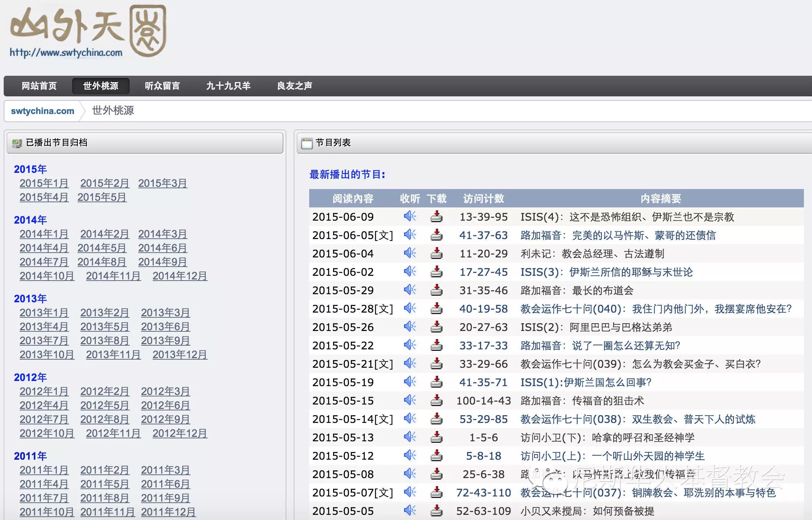Image resolution: width=812 pixels, height=520 pixels.
Task: Download the 2015-05-05 program
Action: click(436, 511)
